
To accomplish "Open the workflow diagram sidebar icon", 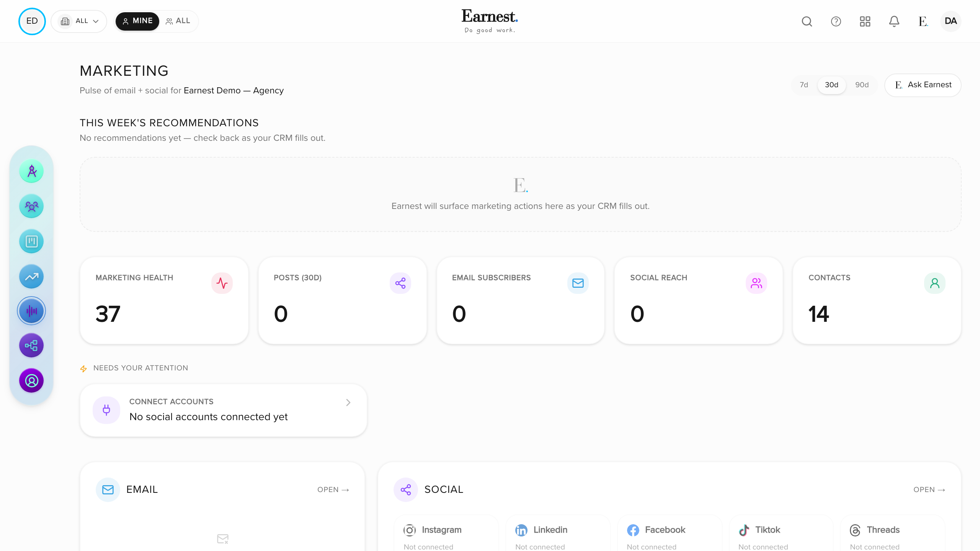I will (31, 346).
